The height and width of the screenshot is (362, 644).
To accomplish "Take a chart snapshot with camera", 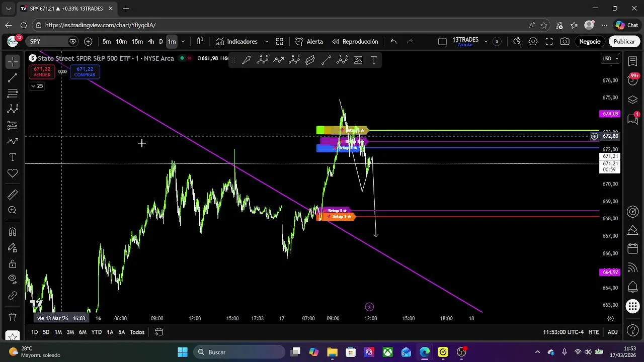I will [x=565, y=42].
